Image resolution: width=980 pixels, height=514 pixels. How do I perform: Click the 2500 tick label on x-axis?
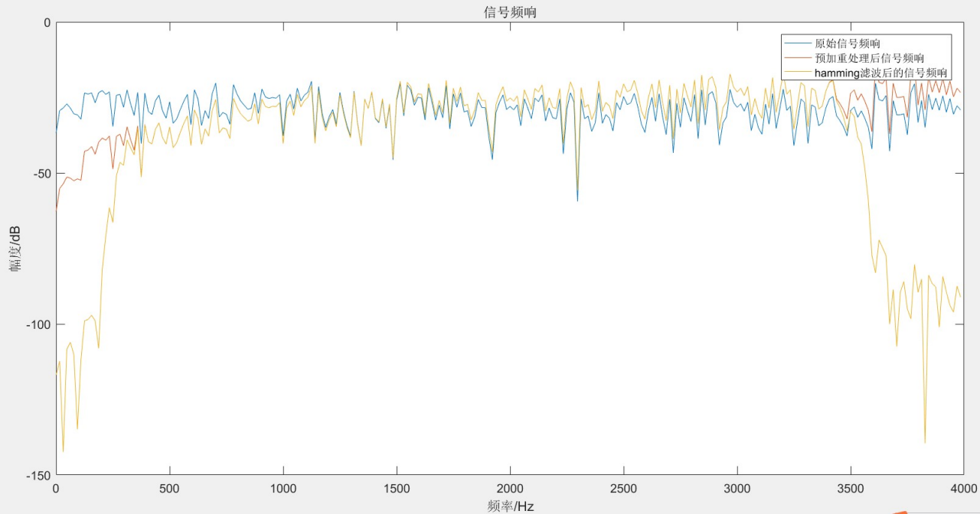623,489
